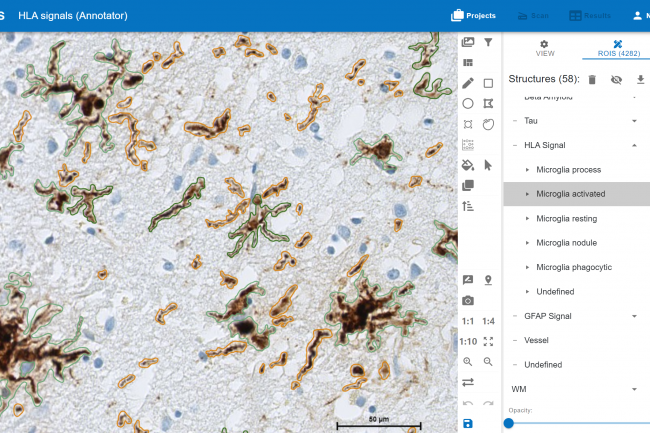650x433 pixels.
Task: Select the Microglia resting structure
Action: (566, 218)
